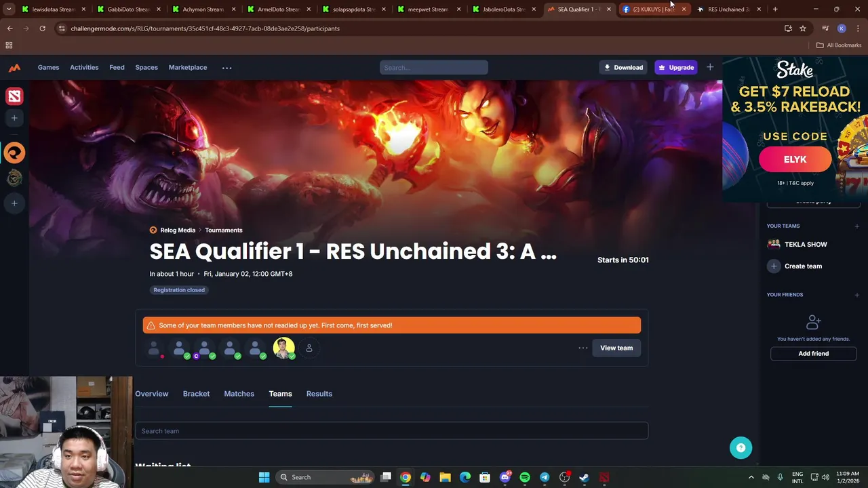Select the Teams tab
This screenshot has width=868, height=488.
pyautogui.click(x=280, y=394)
